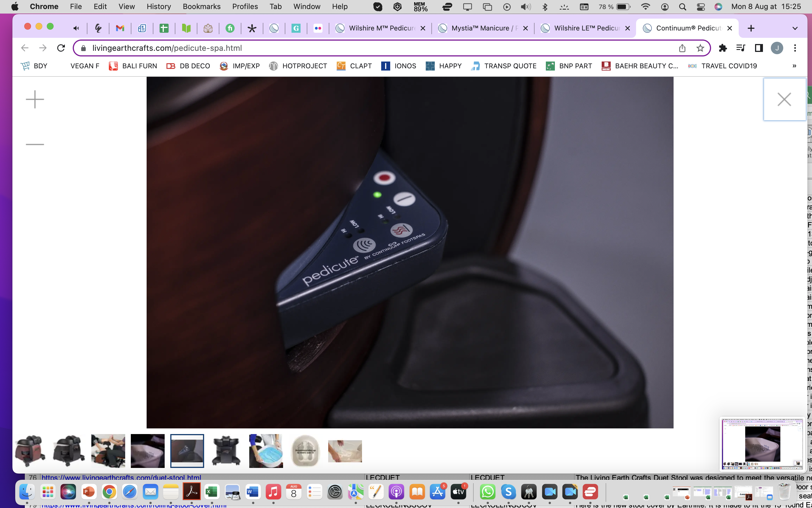Open the DB DECO bookmark
The height and width of the screenshot is (508, 812).
click(188, 66)
